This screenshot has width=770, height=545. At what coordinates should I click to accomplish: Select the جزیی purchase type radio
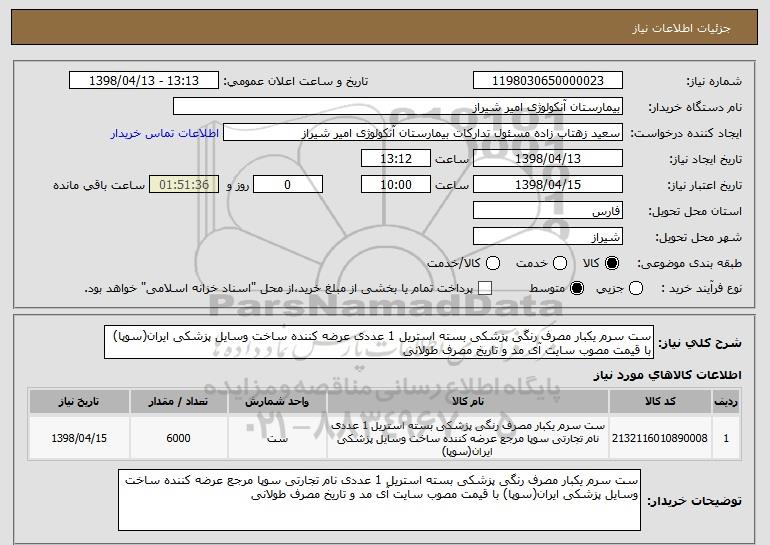635,288
